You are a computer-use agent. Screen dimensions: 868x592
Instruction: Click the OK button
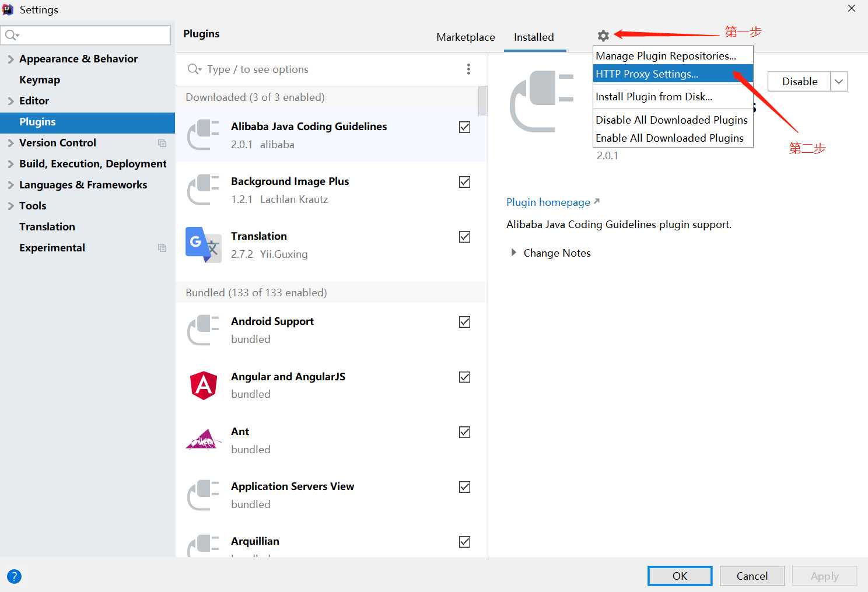[x=680, y=576]
